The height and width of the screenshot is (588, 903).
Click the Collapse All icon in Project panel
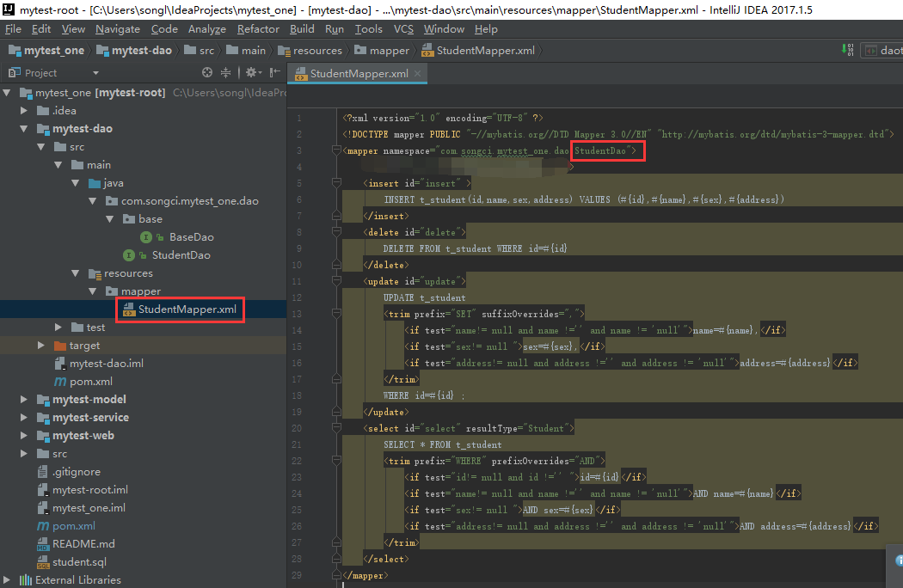pos(226,73)
